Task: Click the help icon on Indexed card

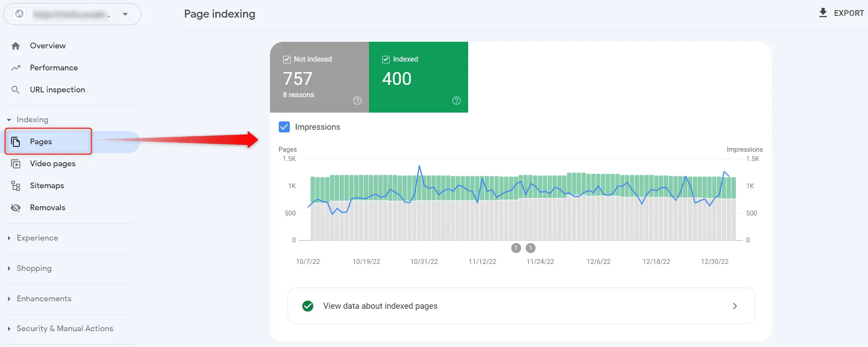Action: tap(457, 101)
